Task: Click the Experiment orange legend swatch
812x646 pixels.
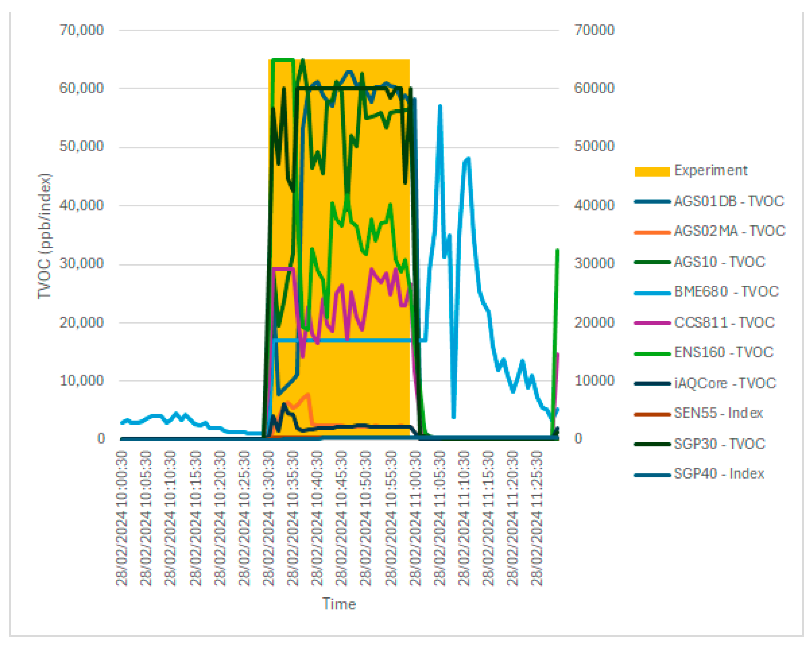Action: (x=652, y=172)
